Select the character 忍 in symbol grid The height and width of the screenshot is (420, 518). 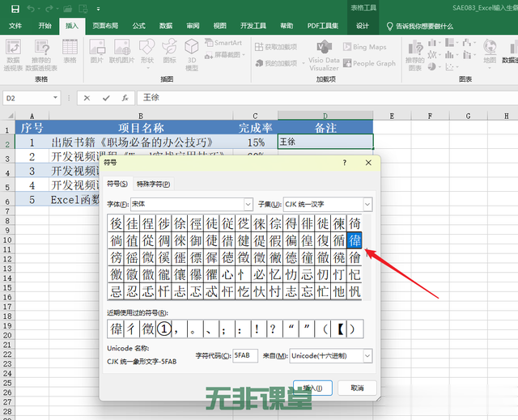132,291
